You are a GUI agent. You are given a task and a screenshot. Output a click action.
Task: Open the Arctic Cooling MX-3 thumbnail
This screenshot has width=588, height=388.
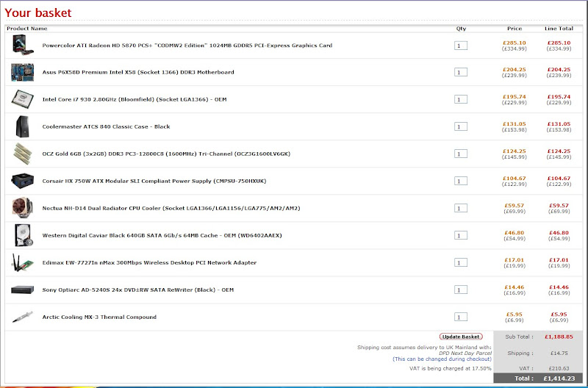tap(22, 317)
